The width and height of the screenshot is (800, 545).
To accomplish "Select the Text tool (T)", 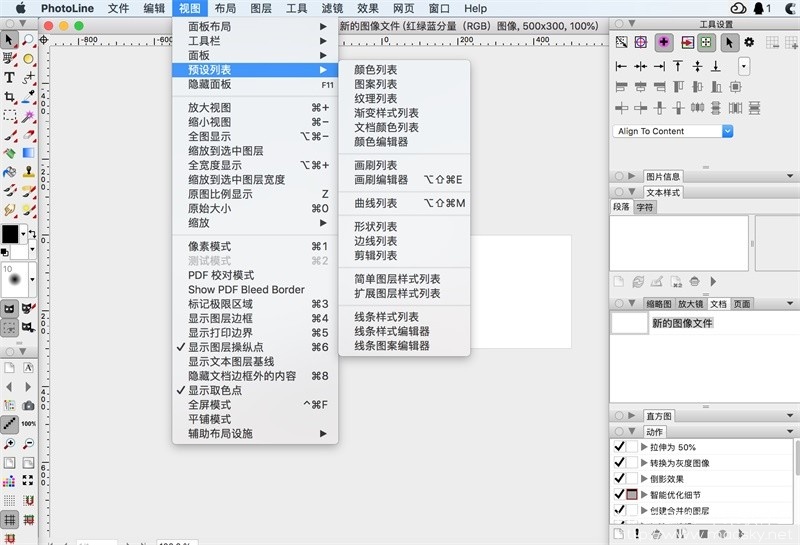I will coord(9,77).
